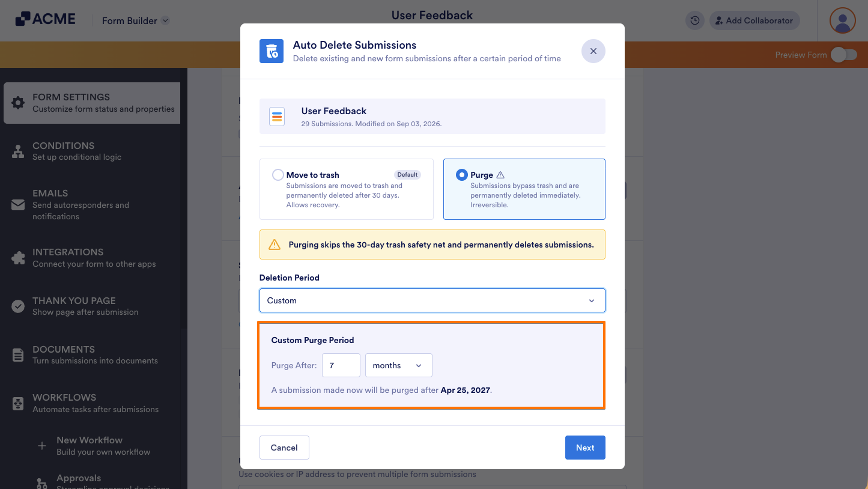Click the 29 Submissions modified text
Viewport: 868px width, 489px height.
[371, 124]
